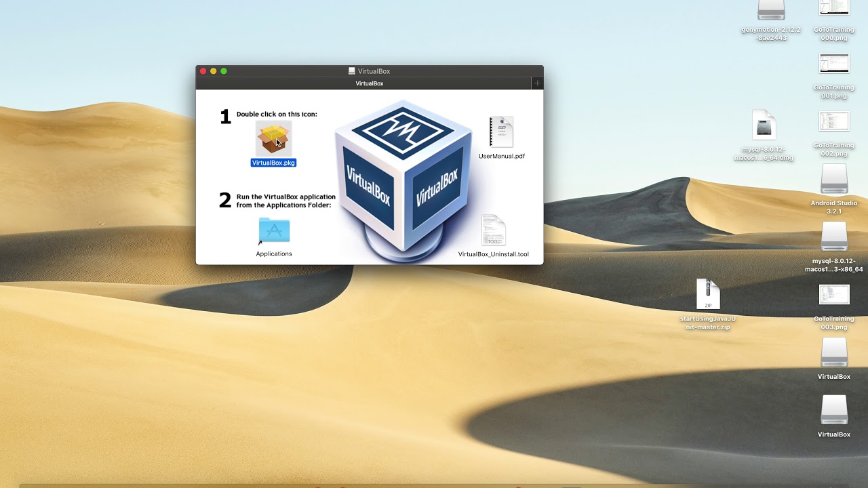The image size is (868, 488).
Task: Select GoToTraining 003.png desktop thumbnail
Action: pyautogui.click(x=834, y=295)
